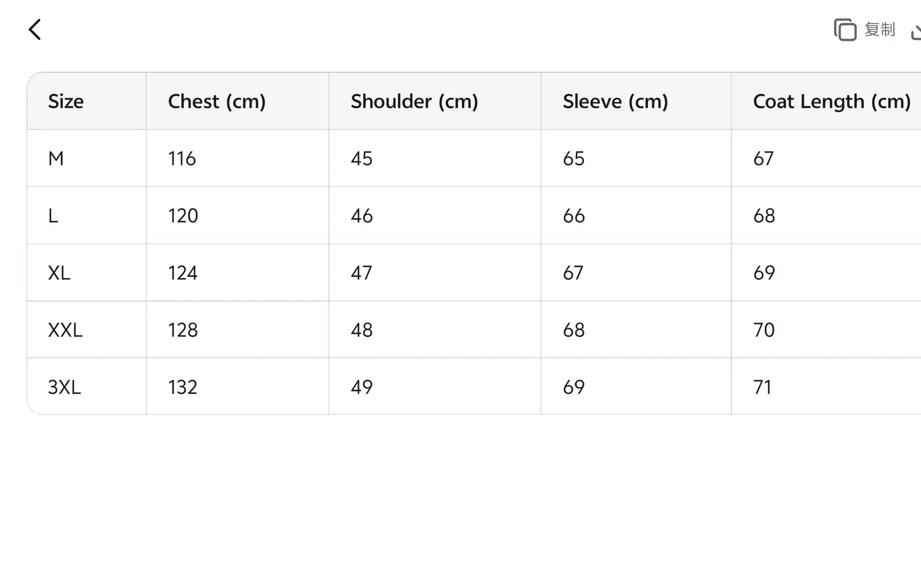
Task: Select sleeve value 68 in XXL row
Action: (574, 330)
